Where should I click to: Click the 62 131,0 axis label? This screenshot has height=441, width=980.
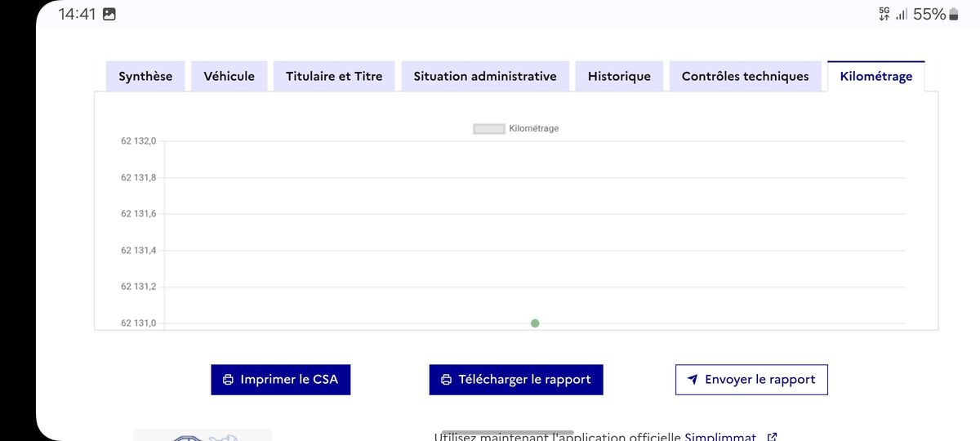[x=138, y=323]
